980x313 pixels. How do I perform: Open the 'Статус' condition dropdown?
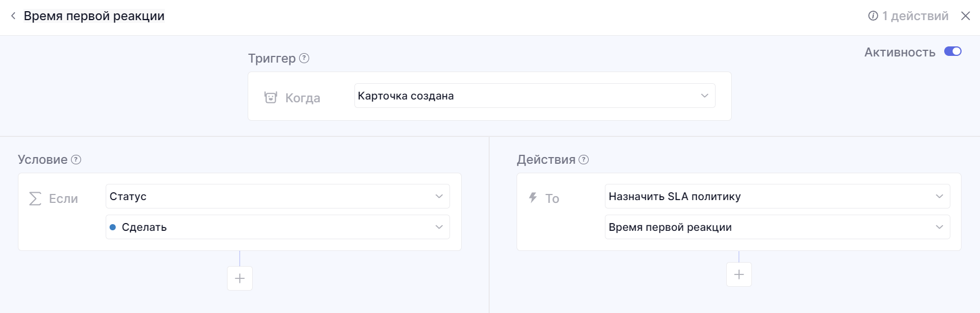point(277,196)
